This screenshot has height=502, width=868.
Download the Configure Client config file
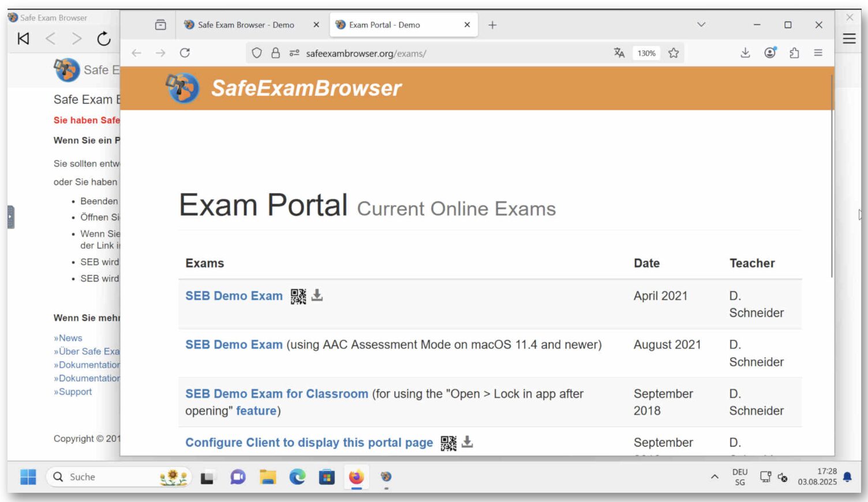click(467, 442)
